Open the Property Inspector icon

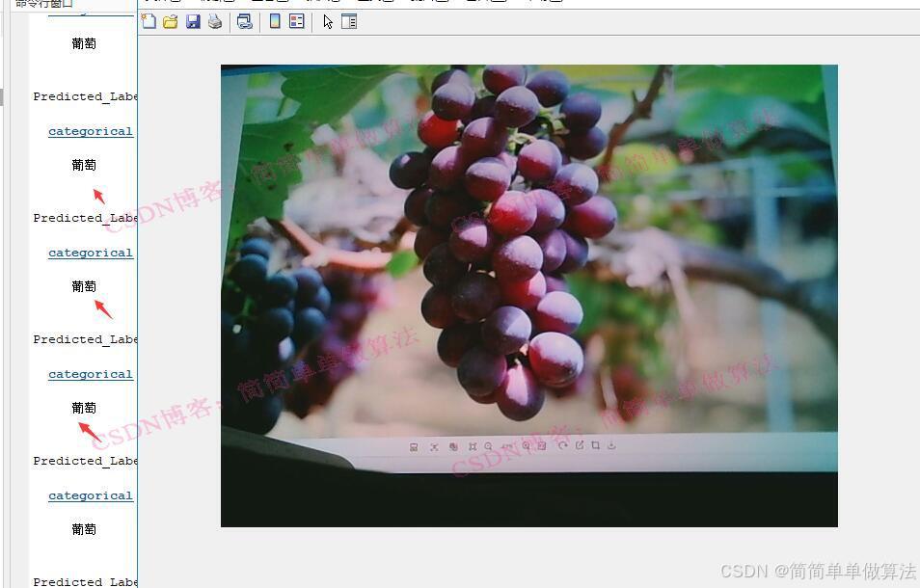[x=349, y=22]
